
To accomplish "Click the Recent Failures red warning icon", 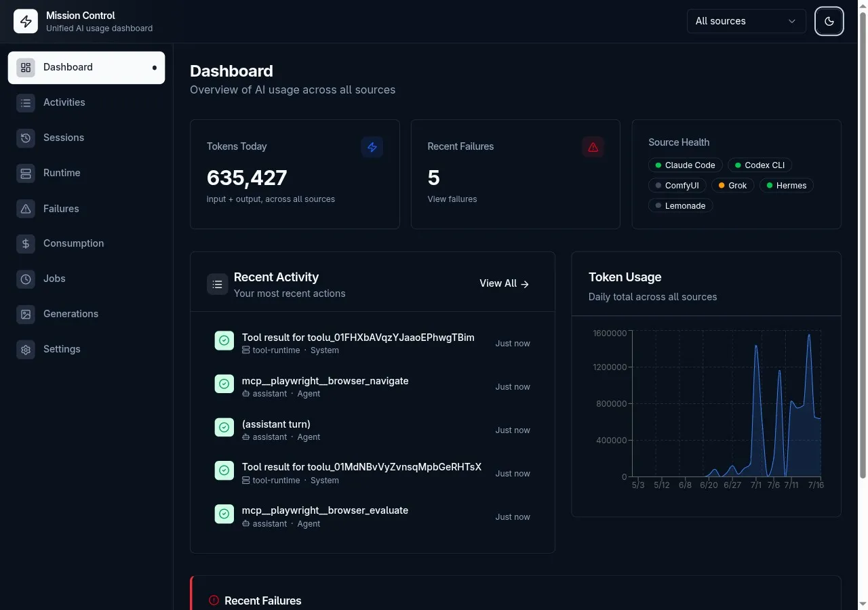I will coord(593,147).
